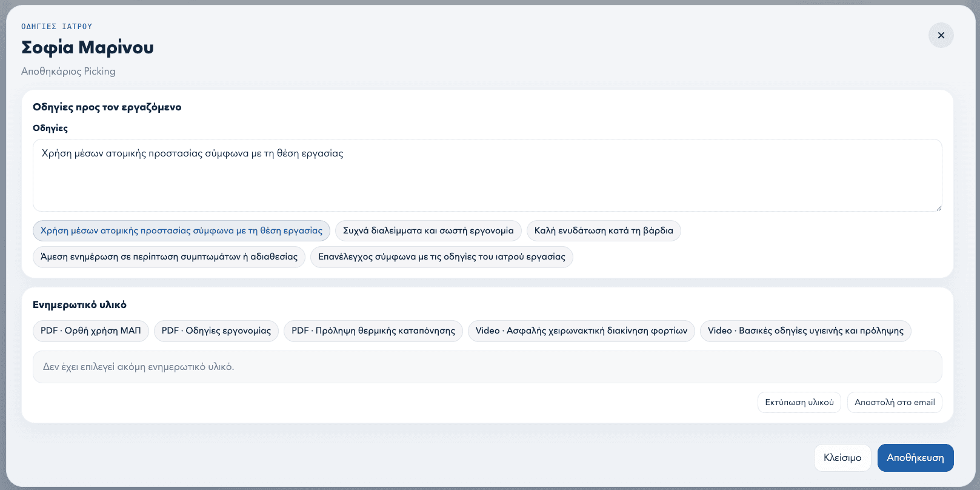Choose chip Άμεση ενημέρωση σε περίπτωση συμπτωμάτων
980x490 pixels.
[x=169, y=257]
